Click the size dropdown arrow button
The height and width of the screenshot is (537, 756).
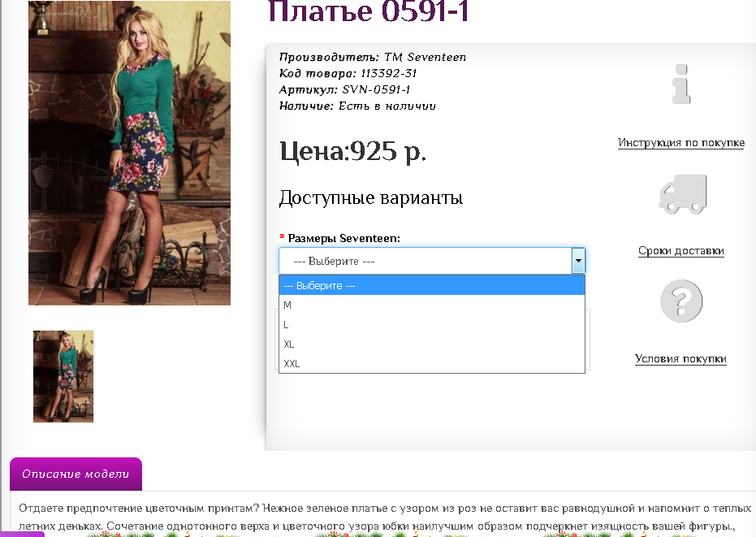[578, 261]
